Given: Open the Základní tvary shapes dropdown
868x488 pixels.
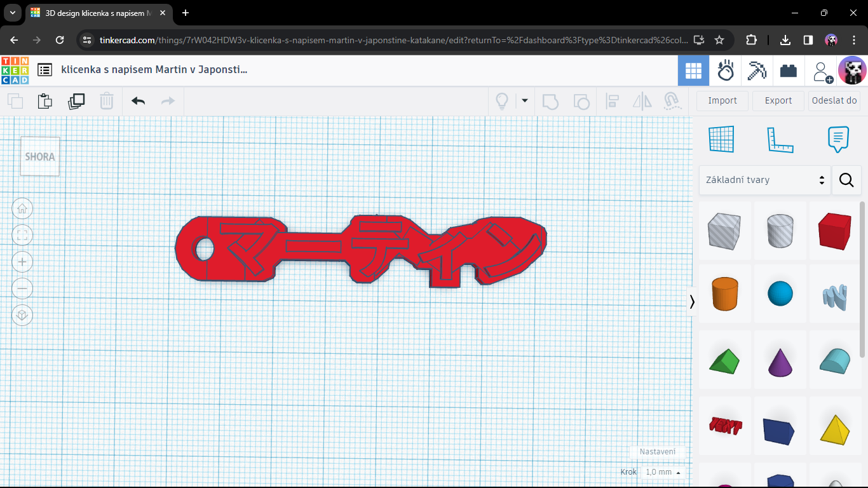Looking at the screenshot, I should tap(765, 180).
